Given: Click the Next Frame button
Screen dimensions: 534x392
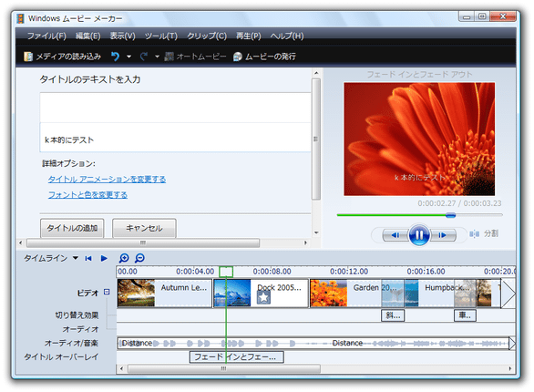Looking at the screenshot, I should point(443,235).
